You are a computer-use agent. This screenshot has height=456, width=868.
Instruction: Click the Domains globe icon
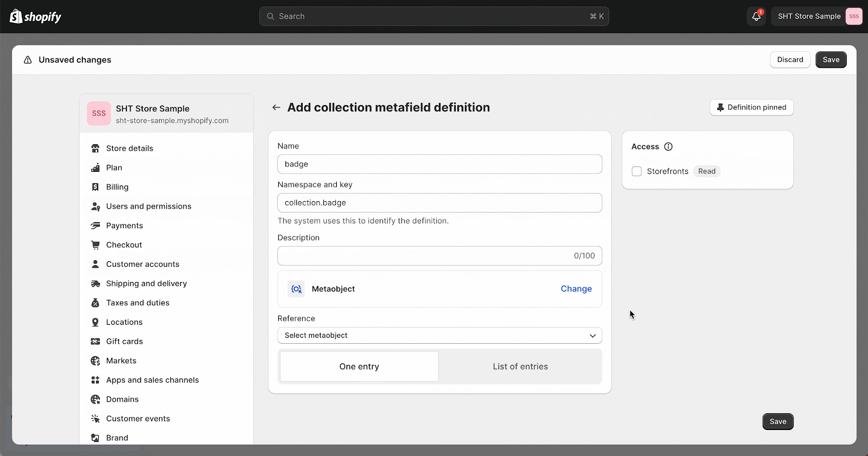click(95, 400)
